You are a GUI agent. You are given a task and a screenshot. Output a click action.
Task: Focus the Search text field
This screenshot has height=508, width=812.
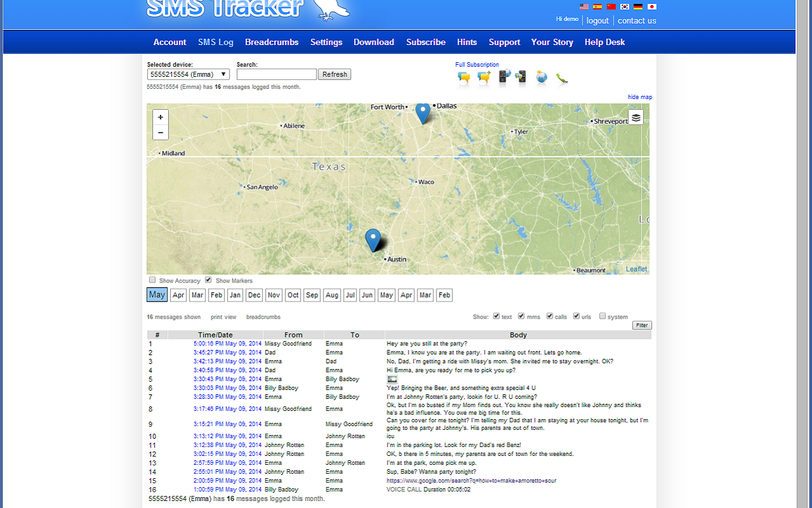pyautogui.click(x=277, y=74)
